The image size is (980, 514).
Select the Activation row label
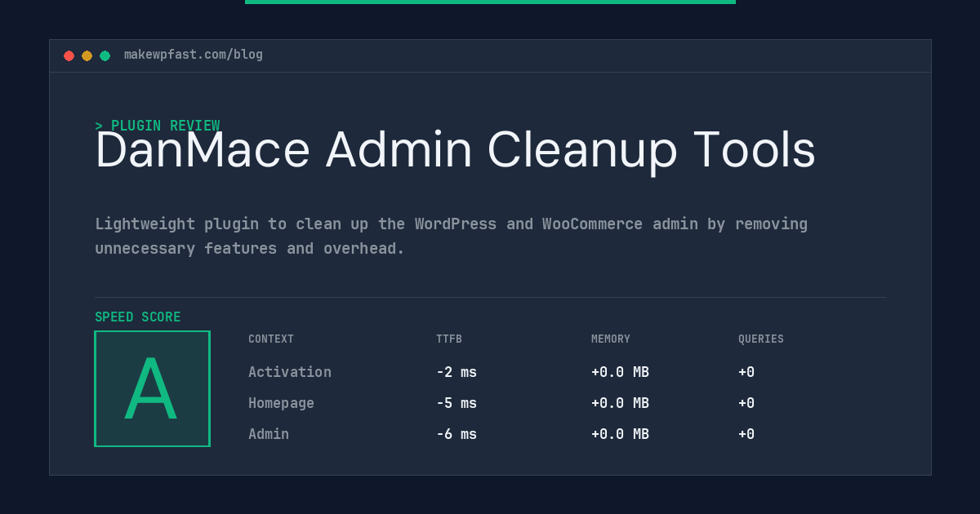tap(290, 372)
